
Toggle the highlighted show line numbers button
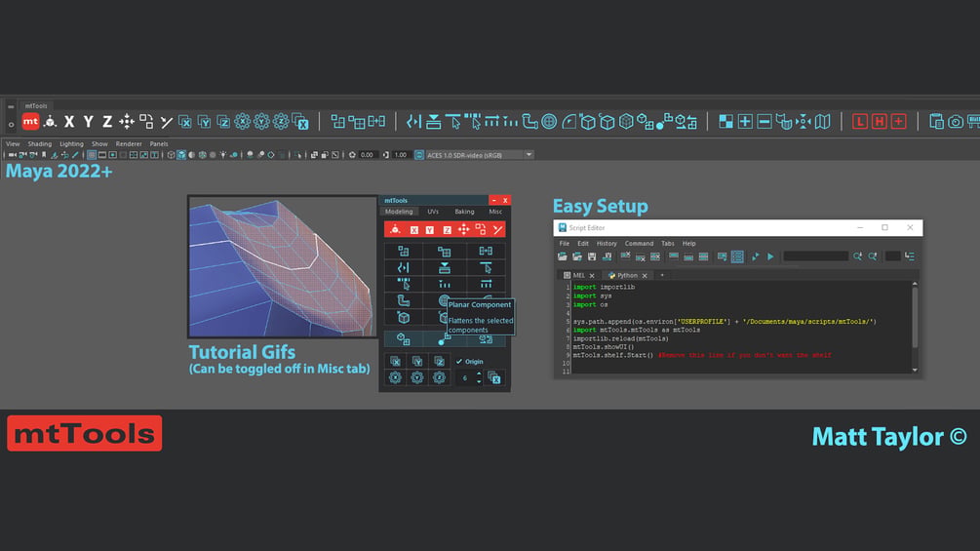coord(737,256)
